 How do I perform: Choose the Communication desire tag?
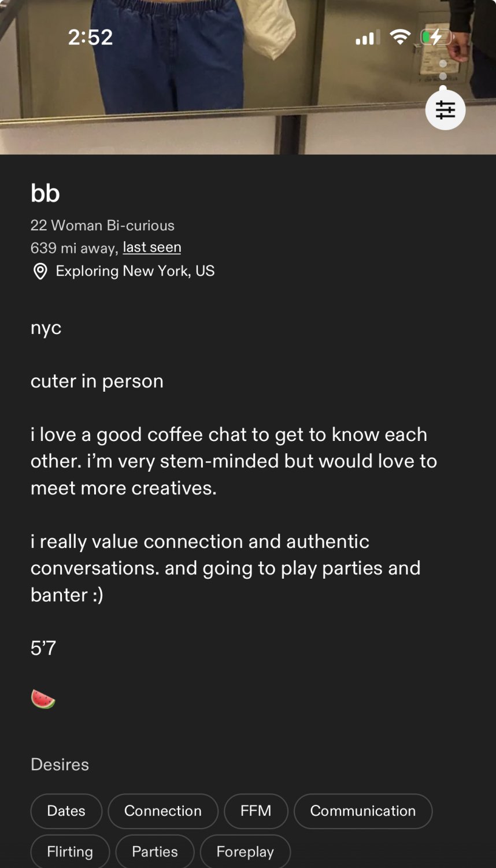click(x=363, y=811)
